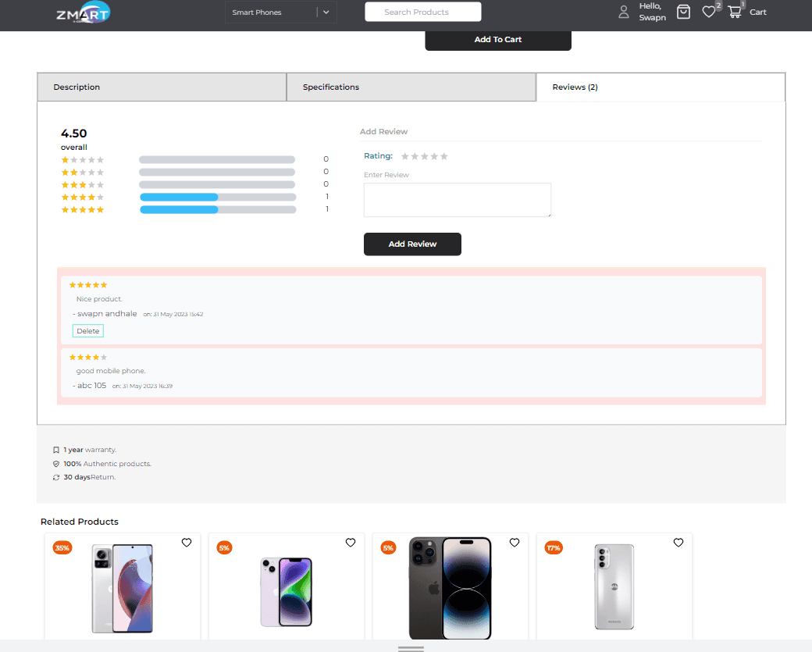Open the shopping cart icon
The height and width of the screenshot is (652, 812).
(x=735, y=12)
